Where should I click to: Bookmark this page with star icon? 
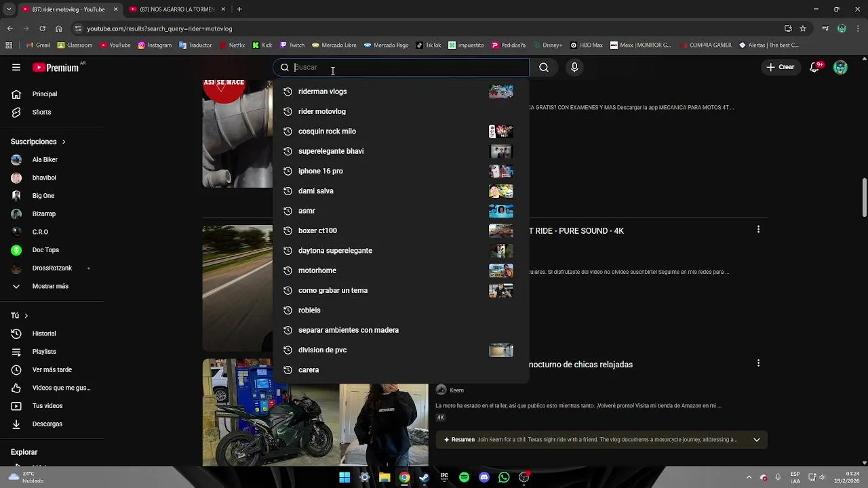[803, 28]
